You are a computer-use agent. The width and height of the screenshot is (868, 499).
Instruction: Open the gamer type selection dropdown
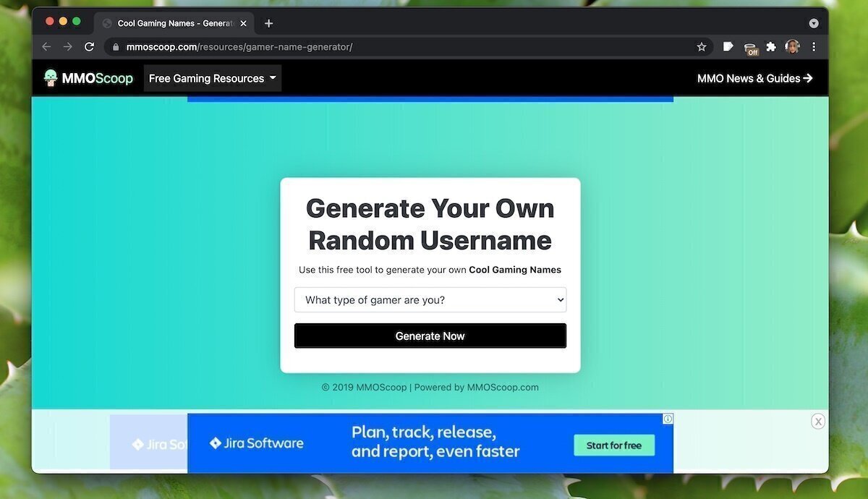(x=430, y=299)
